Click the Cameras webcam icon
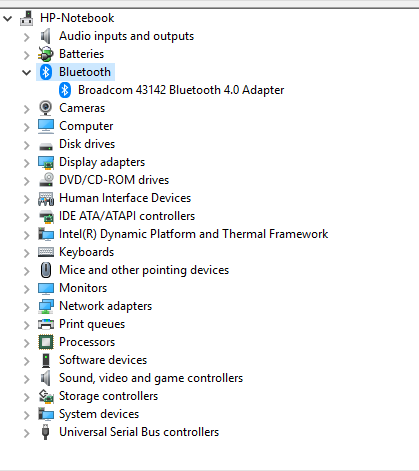This screenshot has height=471, width=419. point(46,108)
